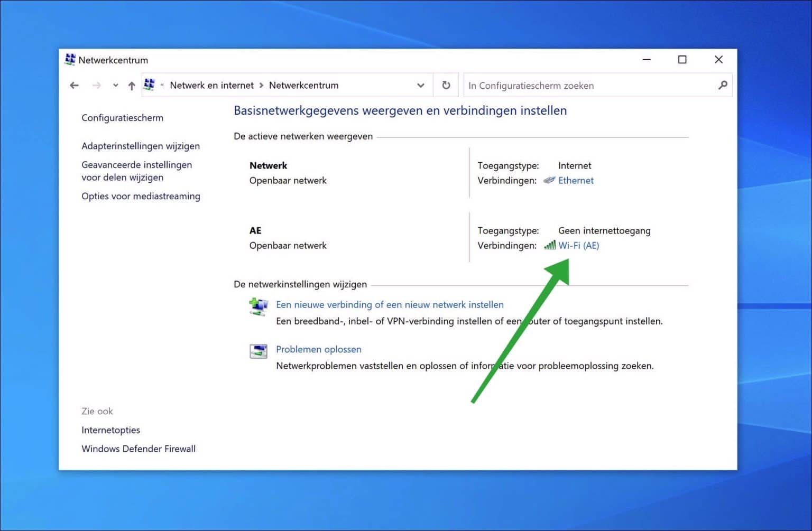Open the recent locations chevron
Screen dimensions: 812x531
[115, 86]
